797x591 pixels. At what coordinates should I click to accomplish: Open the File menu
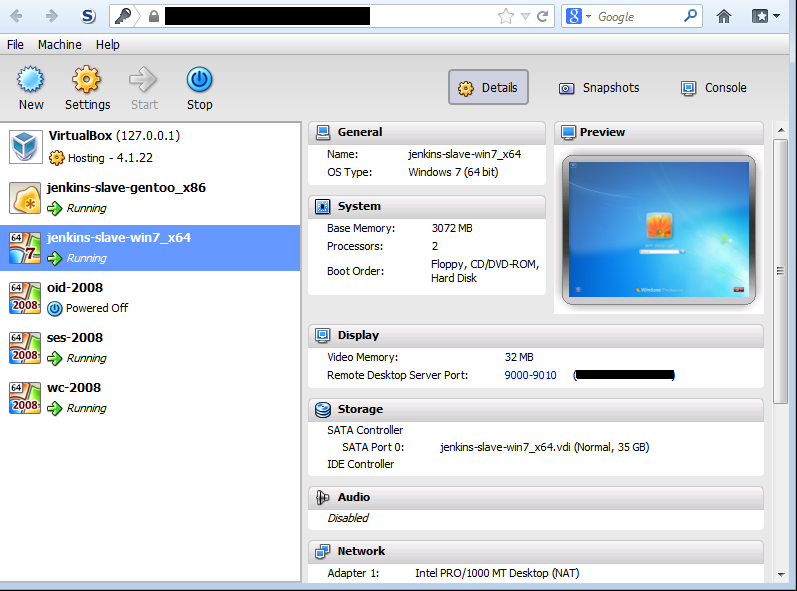15,45
